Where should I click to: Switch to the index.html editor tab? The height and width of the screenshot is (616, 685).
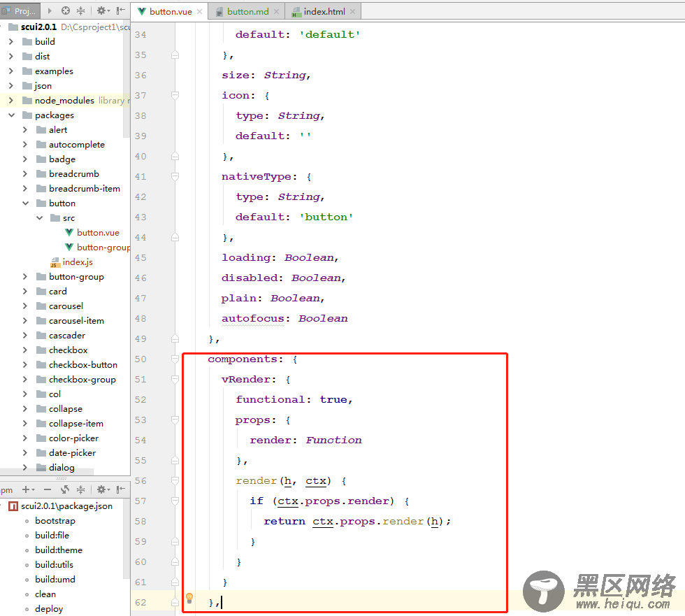(324, 12)
